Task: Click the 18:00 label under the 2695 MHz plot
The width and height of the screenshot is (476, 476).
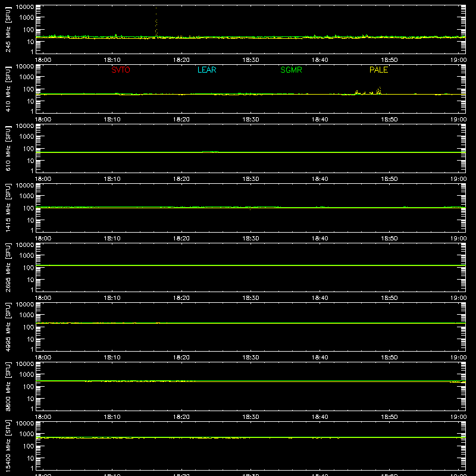Action: tap(43, 298)
